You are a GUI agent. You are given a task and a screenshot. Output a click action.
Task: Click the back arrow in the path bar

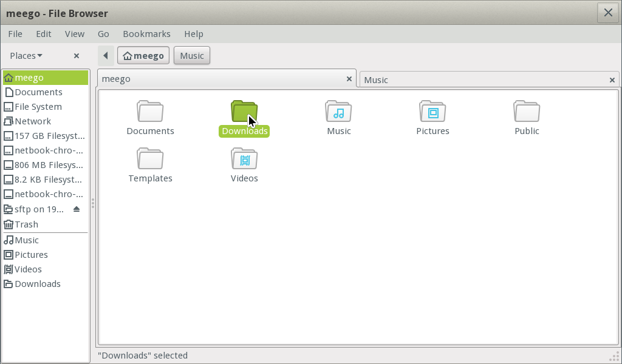click(106, 55)
